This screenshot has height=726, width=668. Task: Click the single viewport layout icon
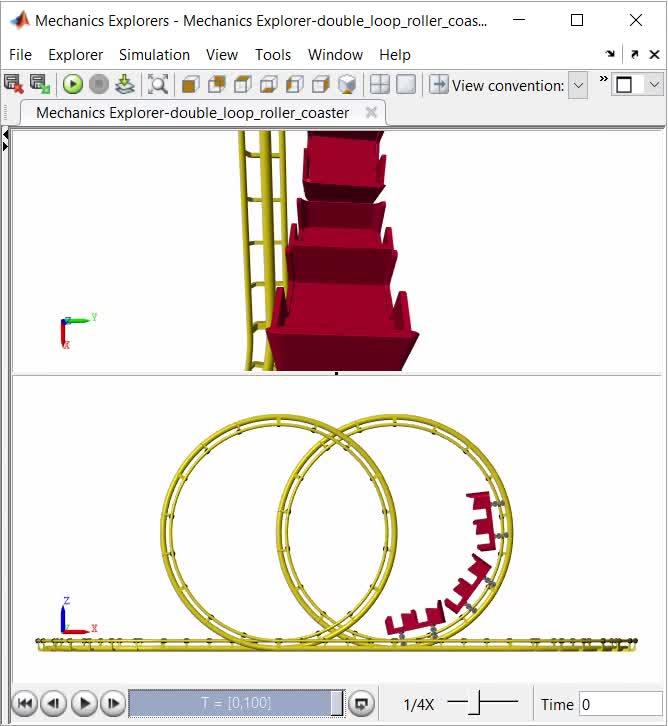[406, 85]
